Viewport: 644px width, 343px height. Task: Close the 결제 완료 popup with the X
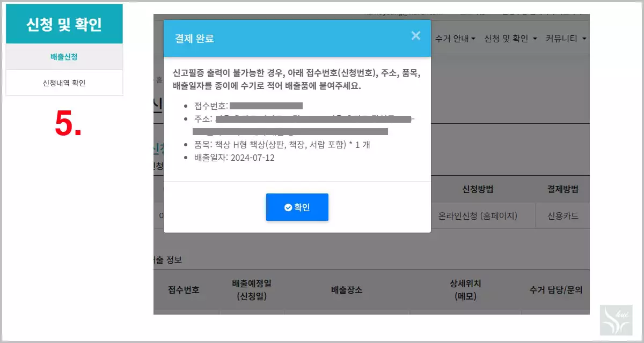click(416, 35)
